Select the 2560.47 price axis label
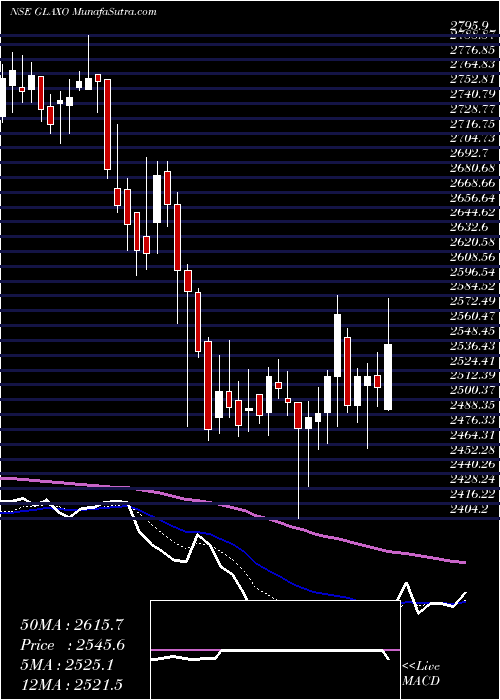Viewport: 500px width, 700px height. pyautogui.click(x=473, y=316)
